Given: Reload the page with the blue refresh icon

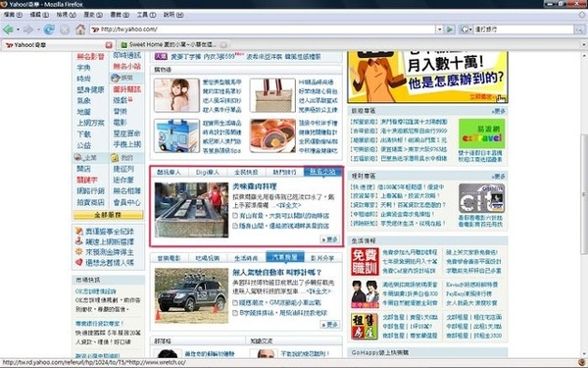Looking at the screenshot, I should [x=49, y=29].
